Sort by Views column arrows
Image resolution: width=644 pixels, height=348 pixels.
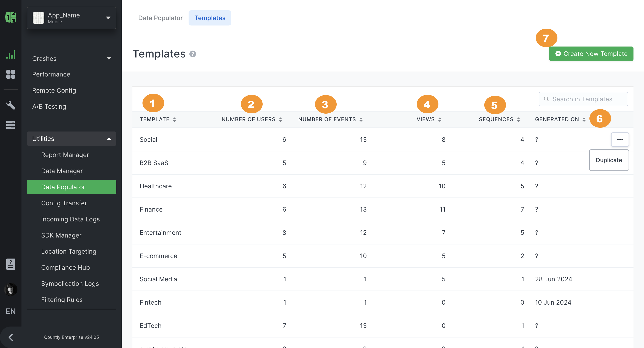tap(440, 119)
